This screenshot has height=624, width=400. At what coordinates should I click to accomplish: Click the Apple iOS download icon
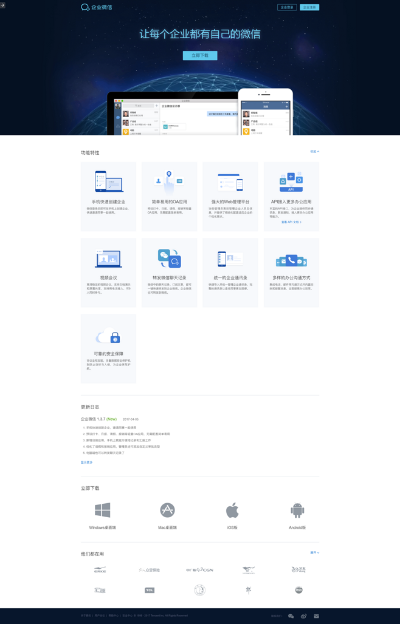pyautogui.click(x=232, y=510)
